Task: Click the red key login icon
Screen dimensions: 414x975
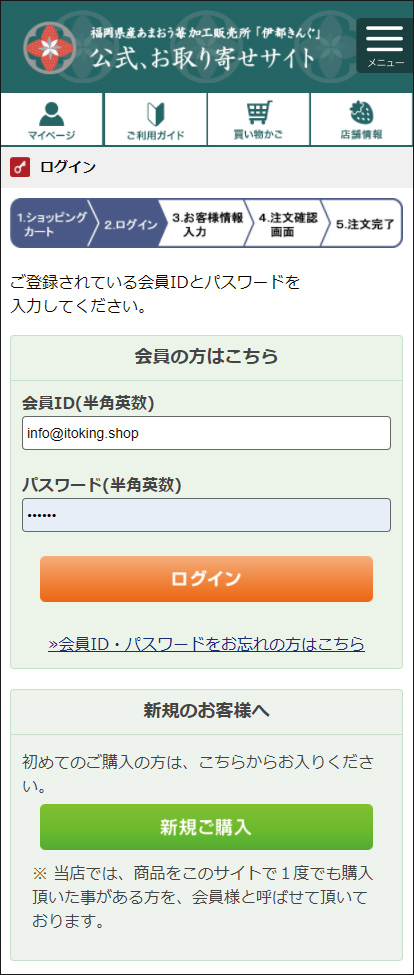Action: click(x=21, y=167)
